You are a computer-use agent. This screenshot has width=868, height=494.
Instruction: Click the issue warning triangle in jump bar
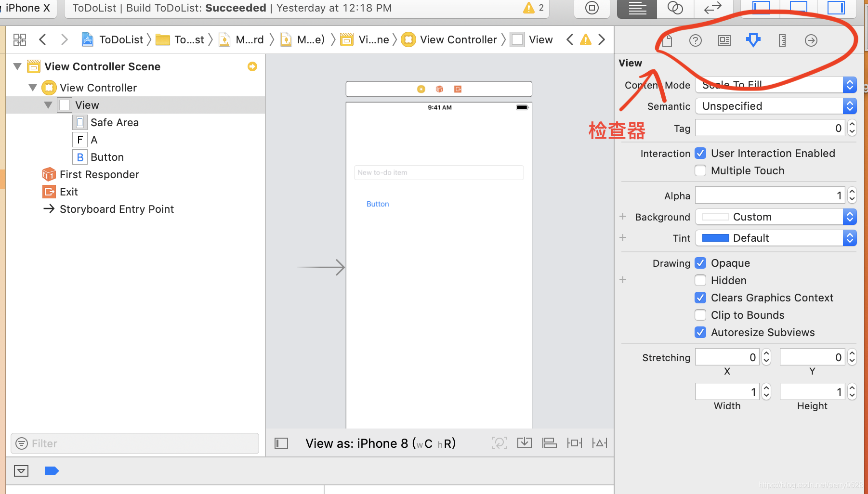[x=586, y=39]
